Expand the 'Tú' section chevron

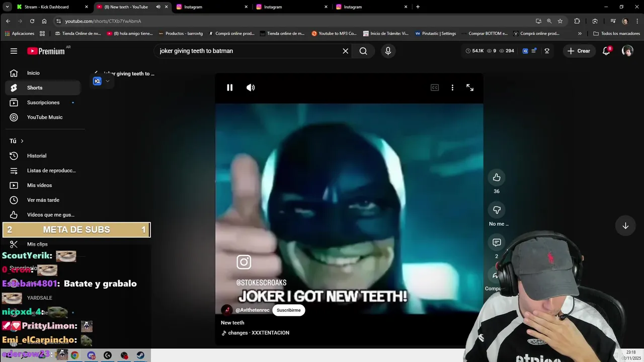22,141
